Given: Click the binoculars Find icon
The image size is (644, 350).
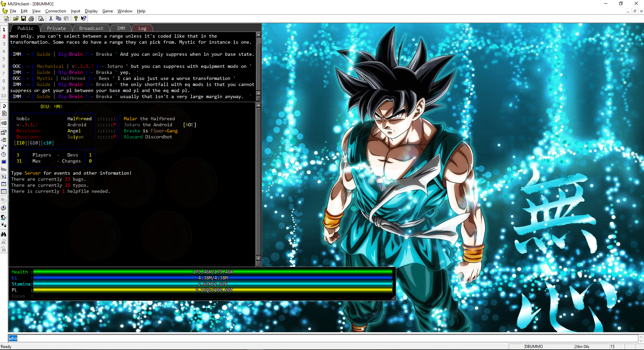Looking at the screenshot, I should (x=4, y=234).
